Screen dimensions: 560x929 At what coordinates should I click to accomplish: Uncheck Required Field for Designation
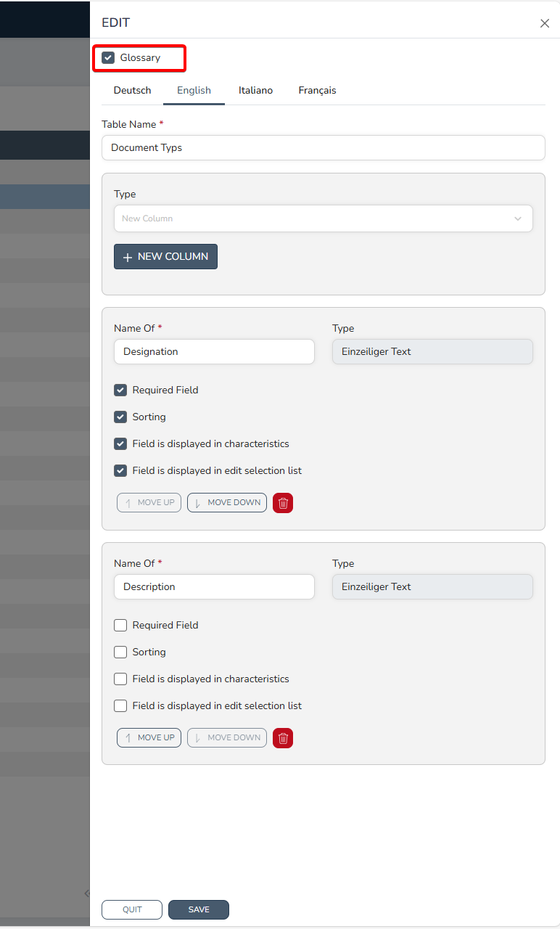coord(121,390)
